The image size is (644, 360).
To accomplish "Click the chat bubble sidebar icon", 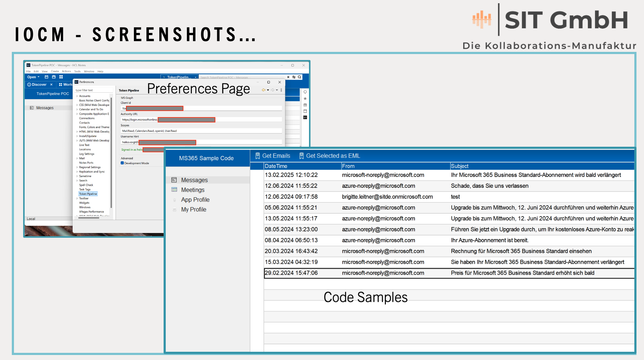I will point(305,92).
